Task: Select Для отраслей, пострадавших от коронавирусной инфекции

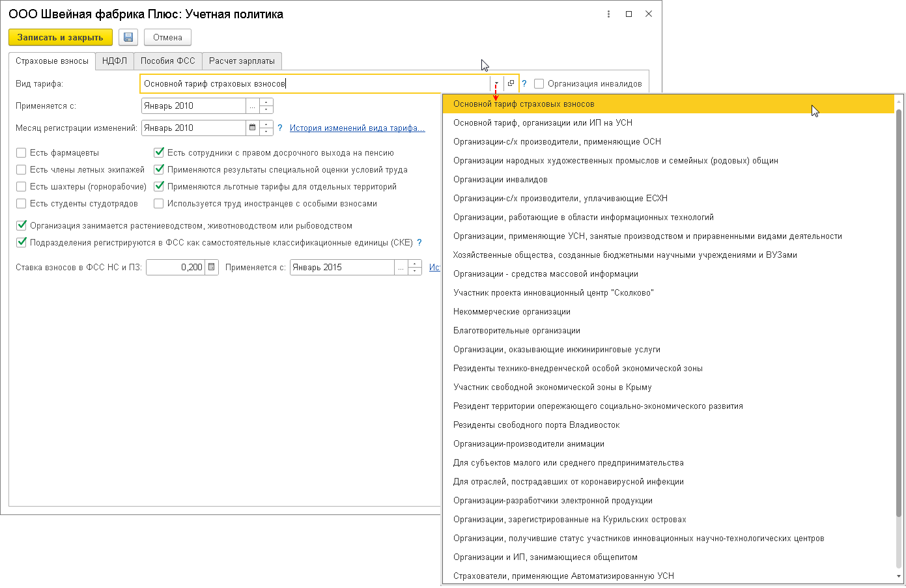Action: coord(668,481)
